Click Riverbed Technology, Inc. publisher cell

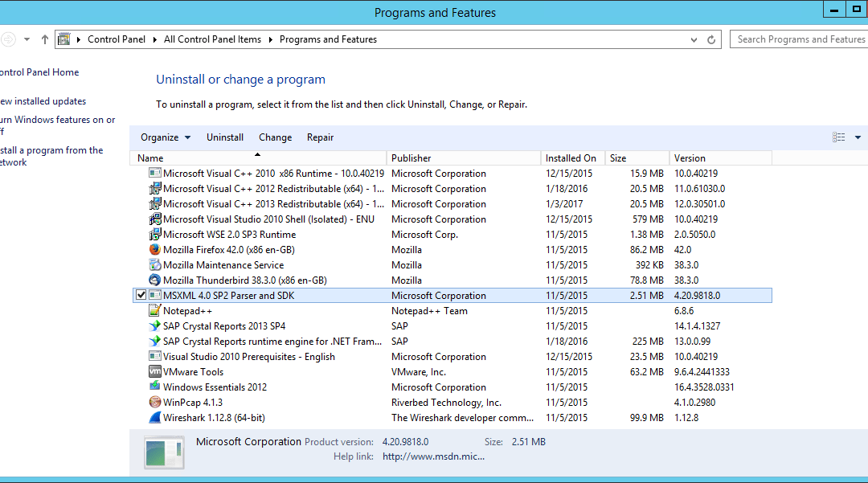pyautogui.click(x=446, y=402)
